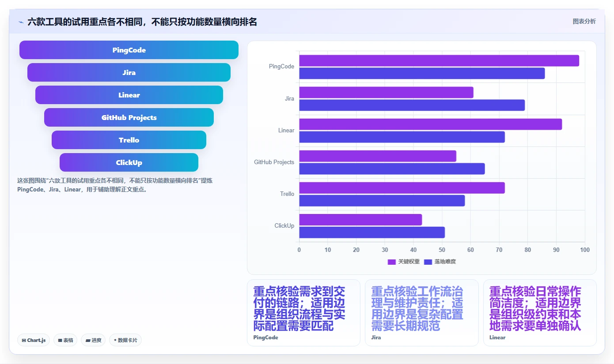Click the 50 tick on the x-axis

pyautogui.click(x=442, y=250)
